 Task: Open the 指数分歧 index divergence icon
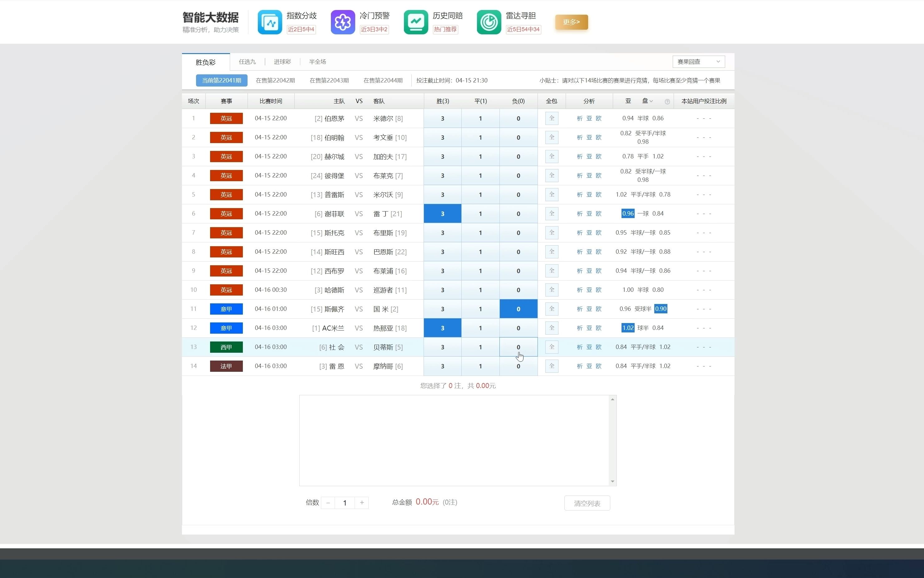click(x=270, y=22)
